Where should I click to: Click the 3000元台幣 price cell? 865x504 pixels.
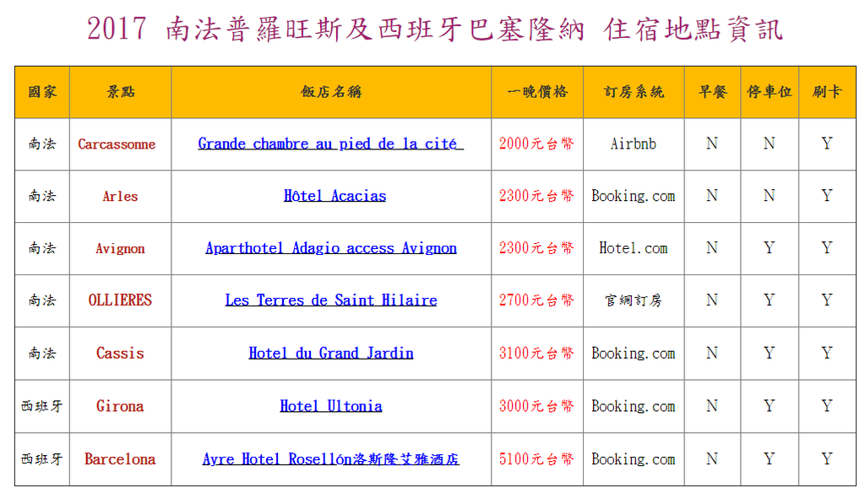pos(537,406)
